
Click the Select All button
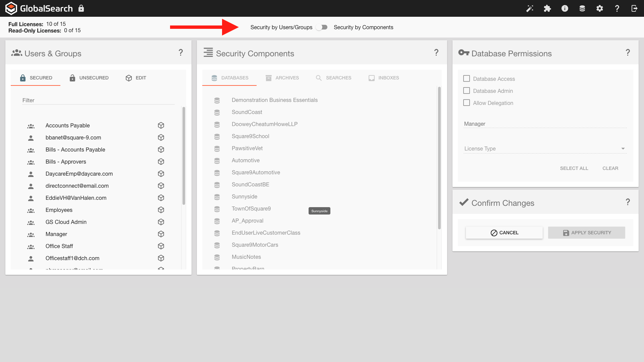[574, 168]
